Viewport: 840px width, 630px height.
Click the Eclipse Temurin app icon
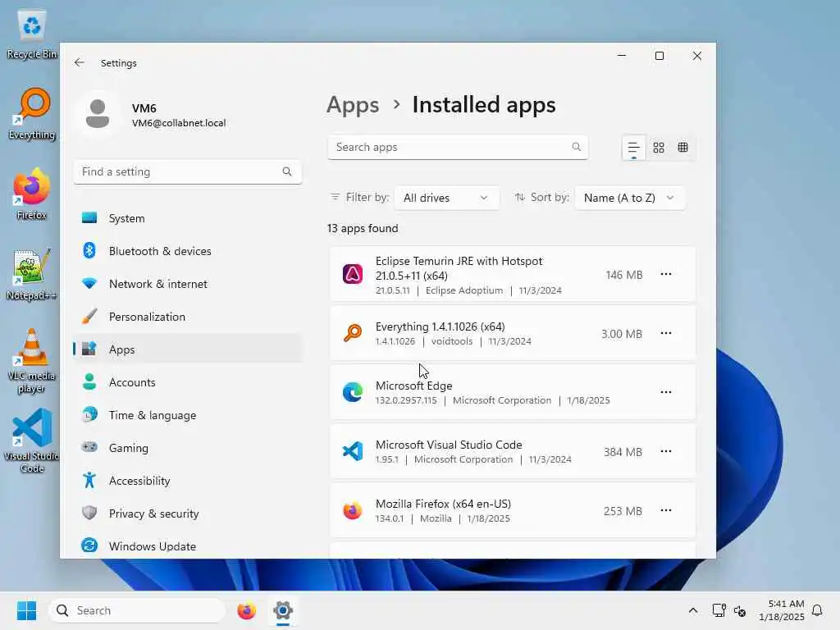[353, 274]
